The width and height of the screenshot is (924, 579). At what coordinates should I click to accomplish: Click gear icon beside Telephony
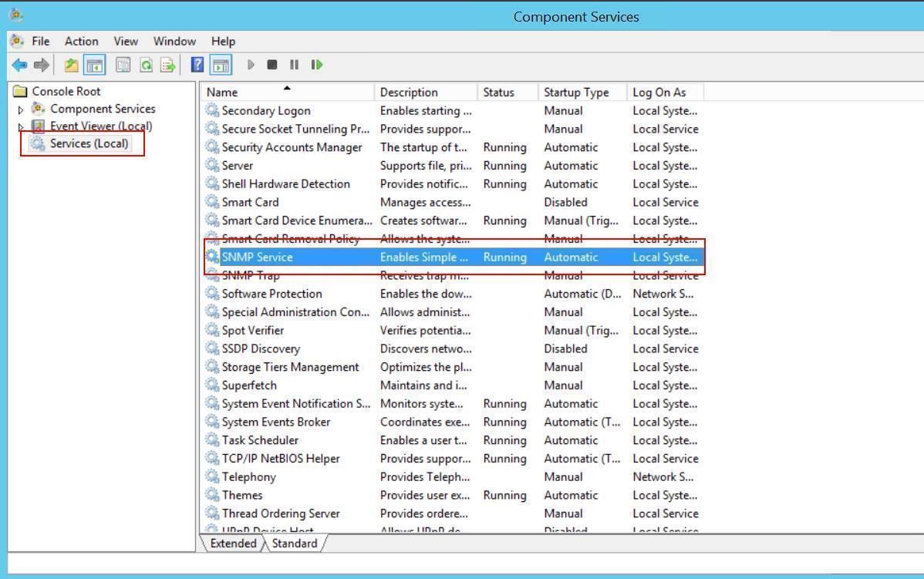(212, 476)
